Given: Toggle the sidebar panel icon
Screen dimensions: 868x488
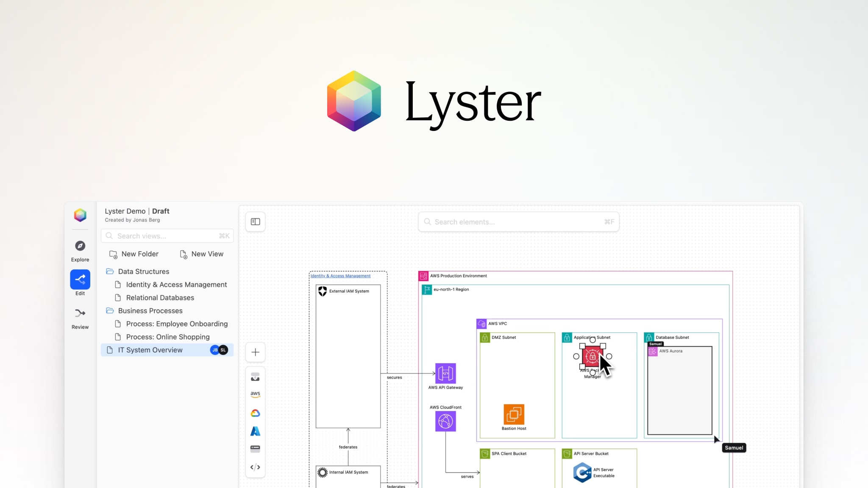Looking at the screenshot, I should (x=256, y=222).
